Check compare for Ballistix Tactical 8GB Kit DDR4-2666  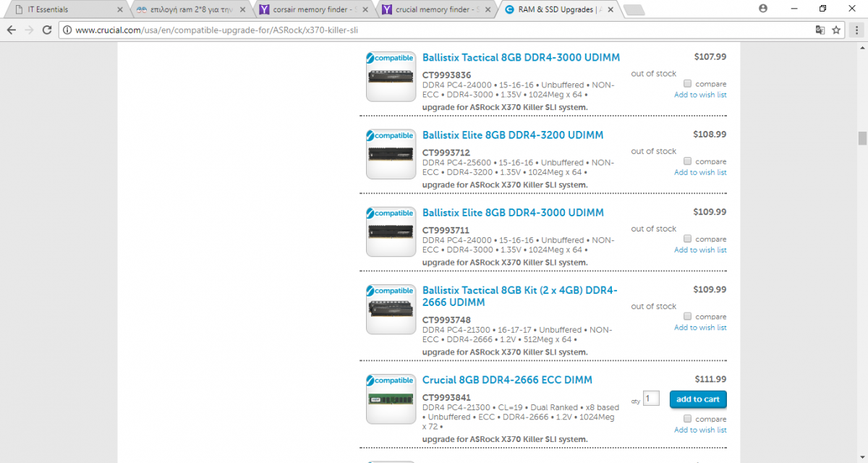[688, 316]
